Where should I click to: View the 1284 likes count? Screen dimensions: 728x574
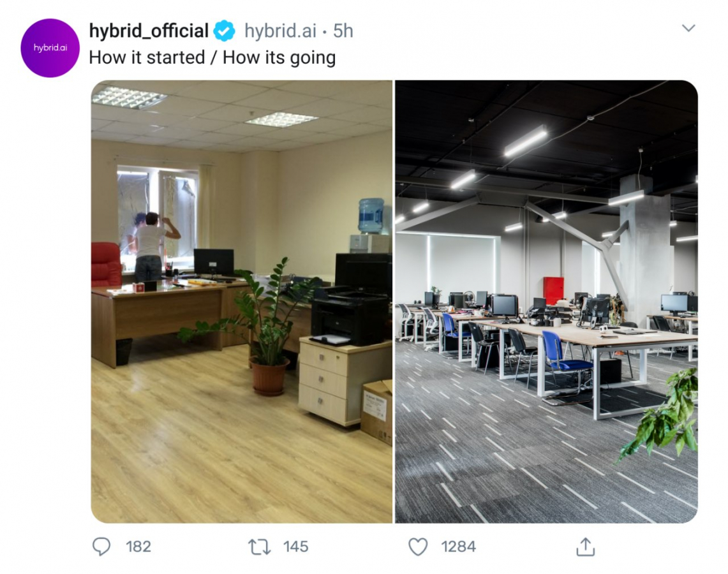point(458,547)
